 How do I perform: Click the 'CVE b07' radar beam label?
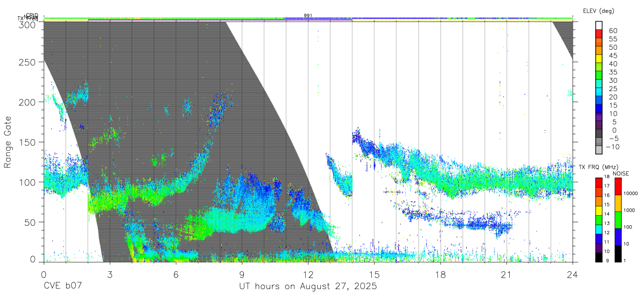[62, 286]
